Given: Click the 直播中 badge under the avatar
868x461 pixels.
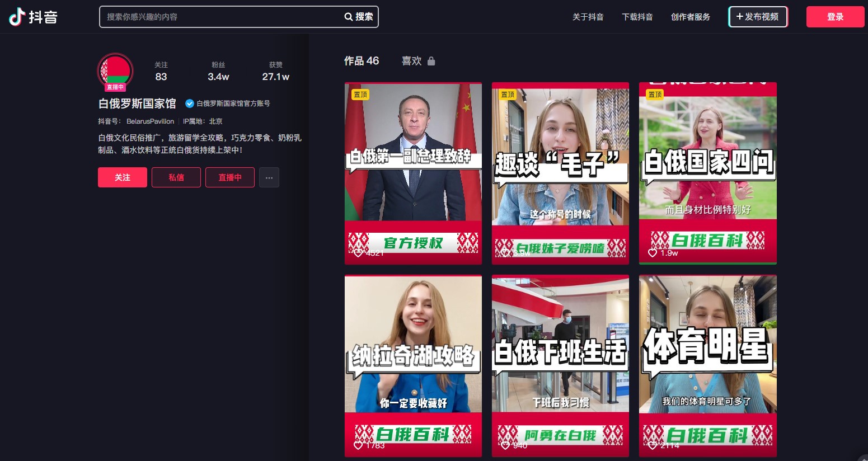Looking at the screenshot, I should coord(115,87).
